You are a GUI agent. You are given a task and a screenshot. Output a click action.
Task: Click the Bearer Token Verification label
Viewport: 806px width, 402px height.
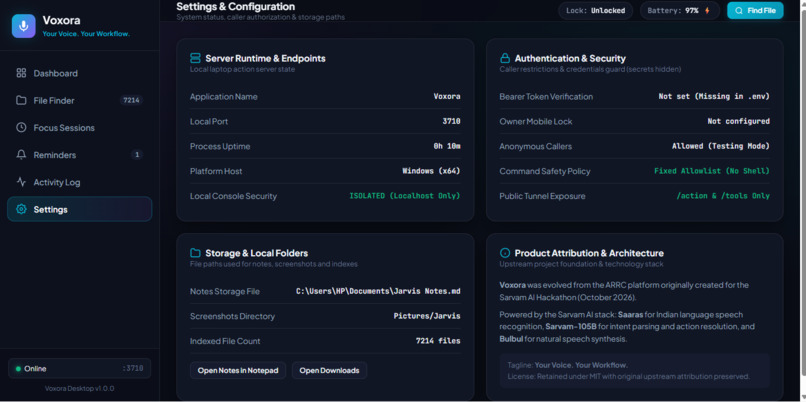point(546,96)
